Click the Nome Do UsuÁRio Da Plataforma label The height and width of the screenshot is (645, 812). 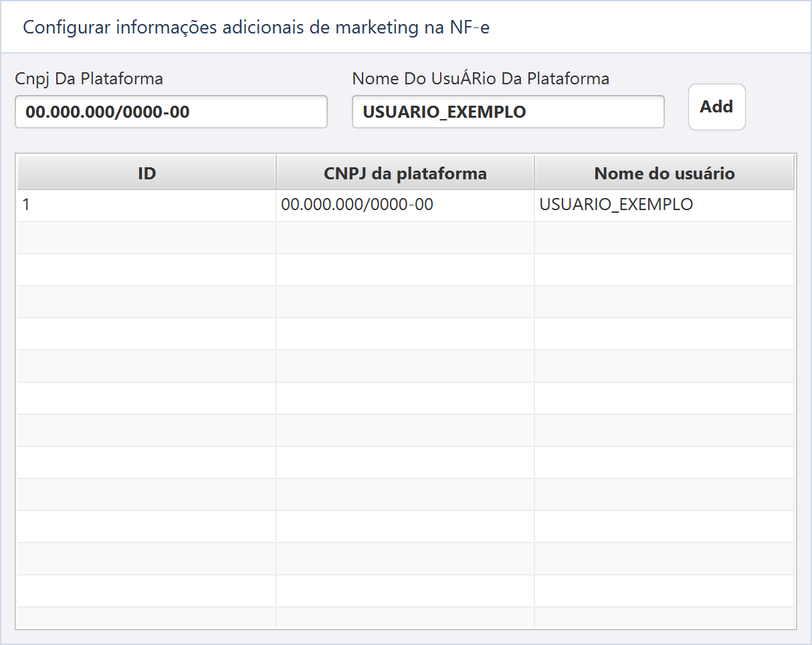pos(481,78)
